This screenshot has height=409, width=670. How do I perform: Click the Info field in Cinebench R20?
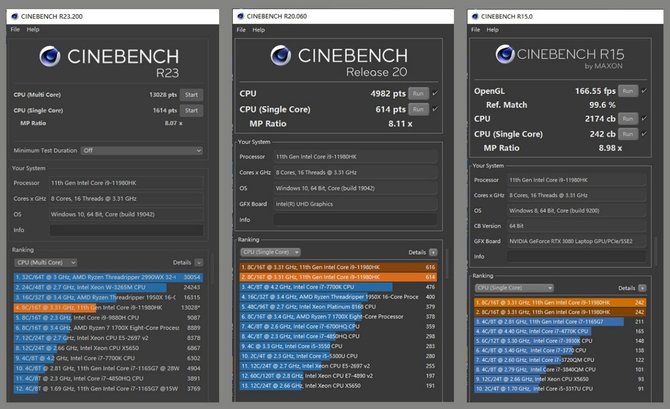coord(356,220)
